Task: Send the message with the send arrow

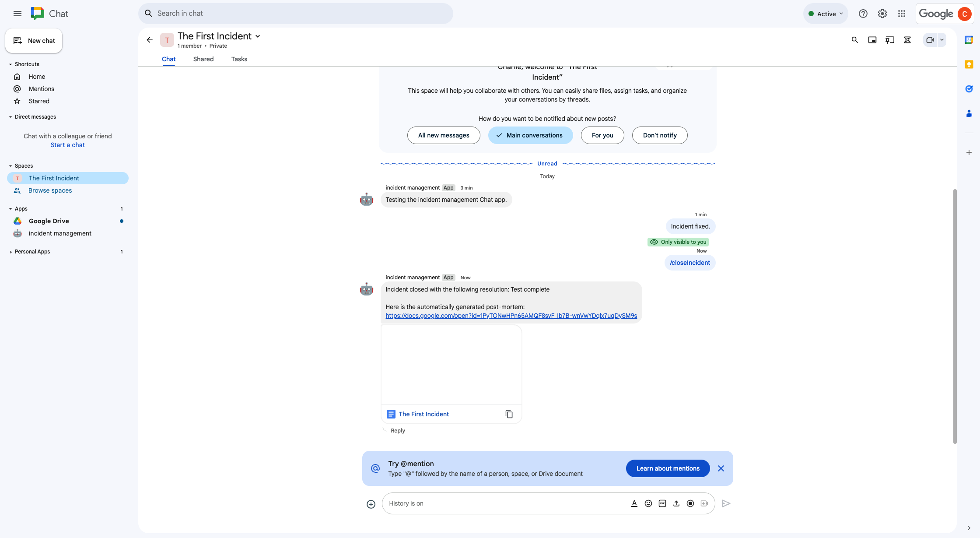Action: (x=726, y=503)
